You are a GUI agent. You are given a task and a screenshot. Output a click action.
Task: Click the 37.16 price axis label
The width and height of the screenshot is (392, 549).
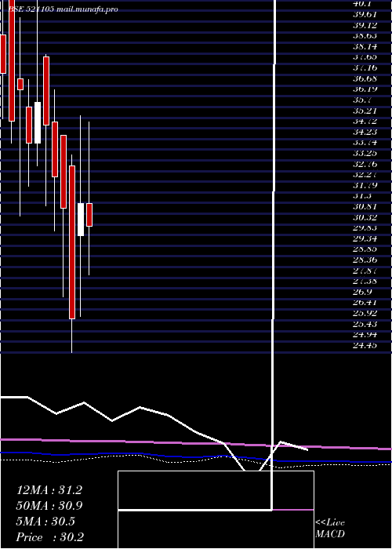pyautogui.click(x=365, y=68)
